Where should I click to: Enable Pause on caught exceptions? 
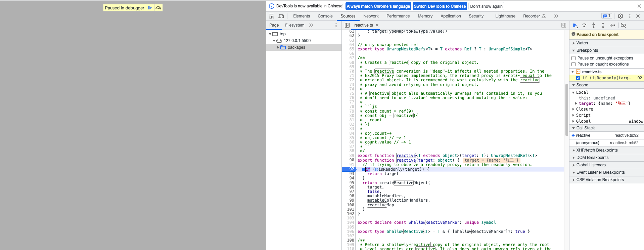pos(573,64)
